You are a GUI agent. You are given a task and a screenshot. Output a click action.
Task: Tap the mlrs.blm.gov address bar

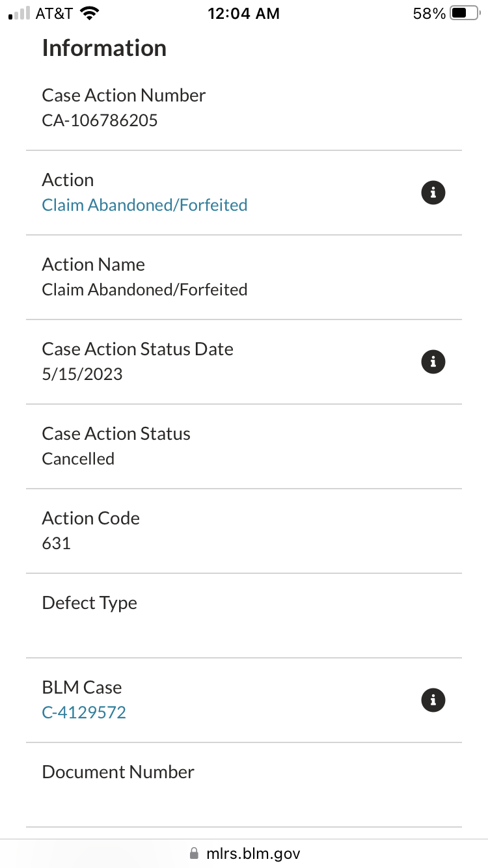pos(252,853)
